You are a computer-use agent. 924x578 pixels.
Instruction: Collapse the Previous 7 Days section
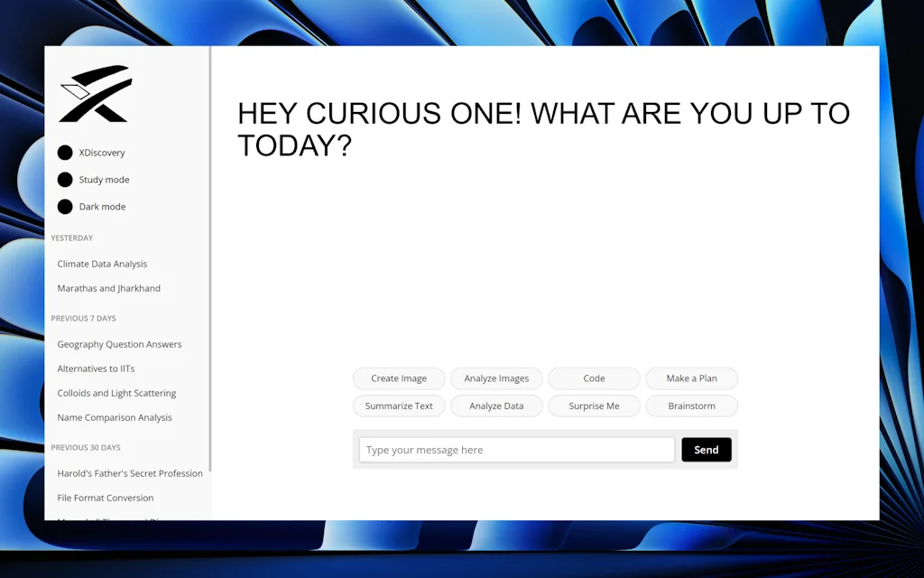point(83,318)
